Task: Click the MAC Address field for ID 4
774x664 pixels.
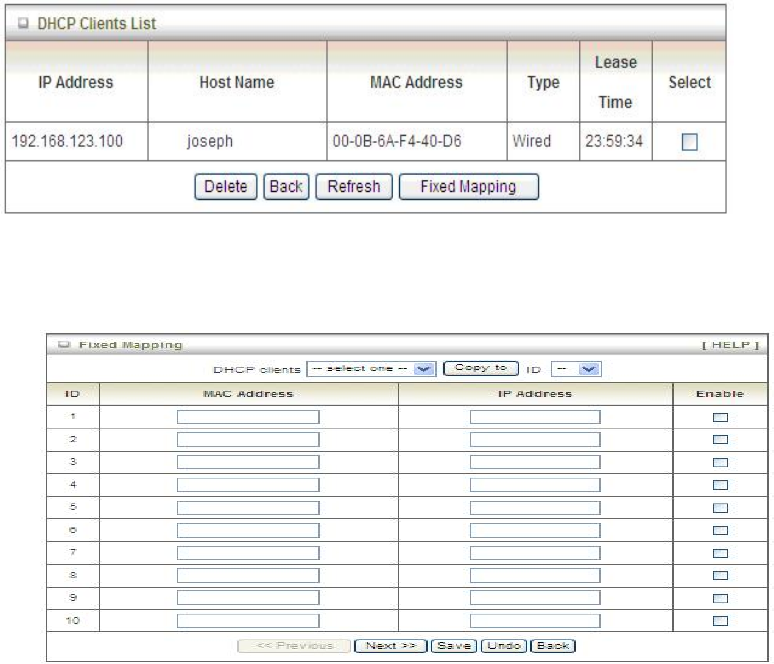Action: click(248, 485)
